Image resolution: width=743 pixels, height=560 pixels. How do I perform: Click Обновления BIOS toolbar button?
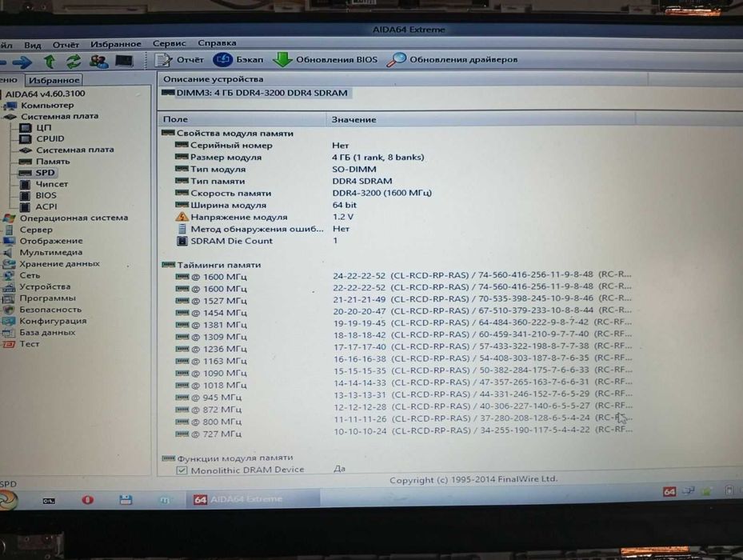[x=326, y=60]
